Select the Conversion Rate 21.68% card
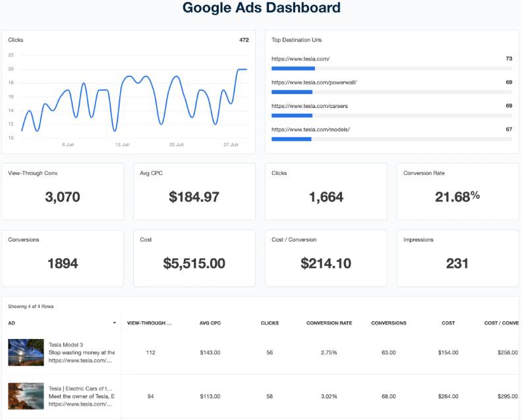The image size is (522, 420). (458, 191)
